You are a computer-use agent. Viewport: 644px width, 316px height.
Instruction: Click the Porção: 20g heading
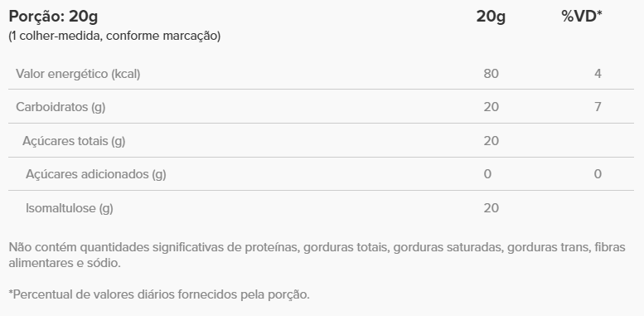click(x=53, y=17)
